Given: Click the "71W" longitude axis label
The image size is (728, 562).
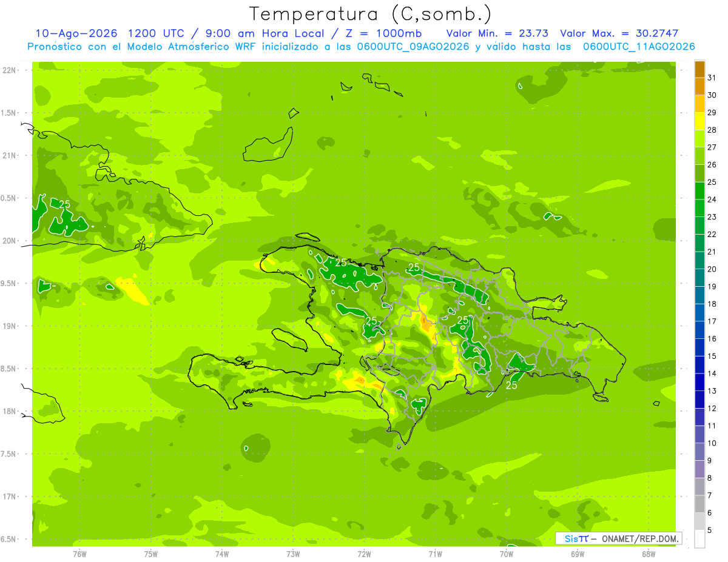Looking at the screenshot, I should (435, 554).
